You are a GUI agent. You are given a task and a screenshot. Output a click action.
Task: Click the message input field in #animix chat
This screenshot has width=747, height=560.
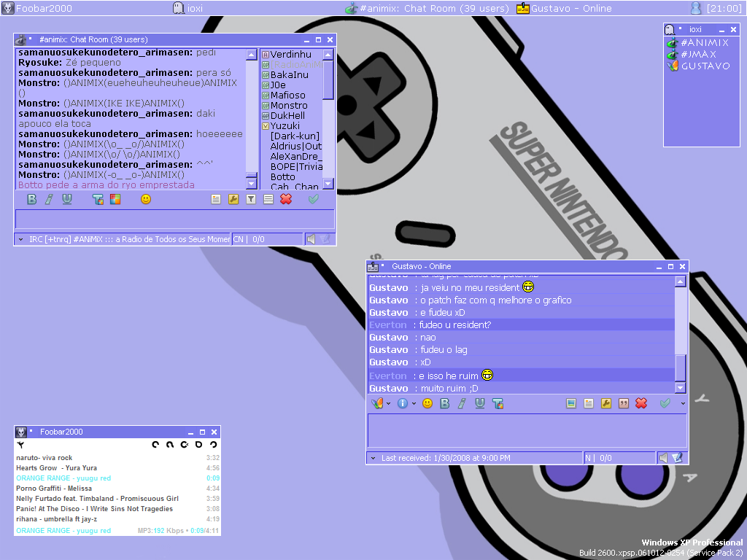coord(174,219)
